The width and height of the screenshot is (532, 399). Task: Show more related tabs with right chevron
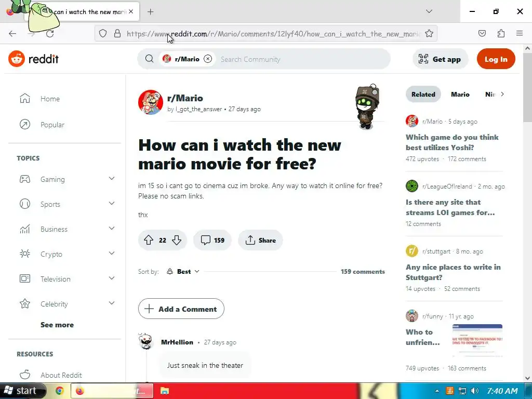click(x=502, y=95)
